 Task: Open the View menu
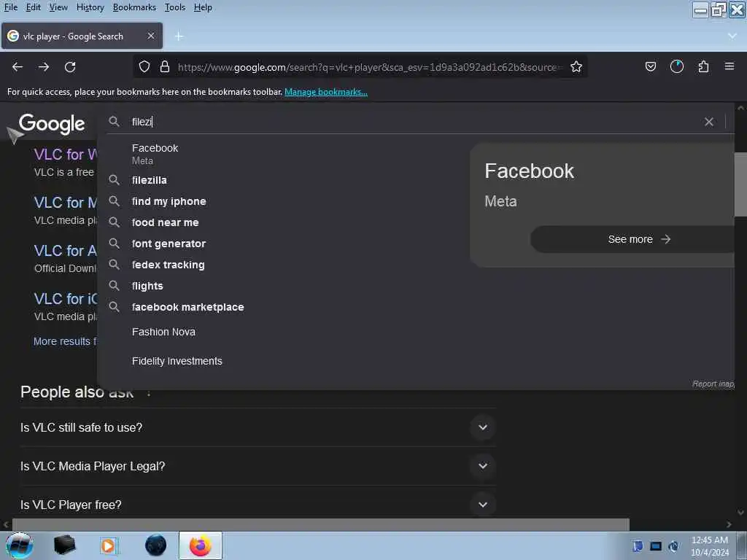pyautogui.click(x=58, y=7)
